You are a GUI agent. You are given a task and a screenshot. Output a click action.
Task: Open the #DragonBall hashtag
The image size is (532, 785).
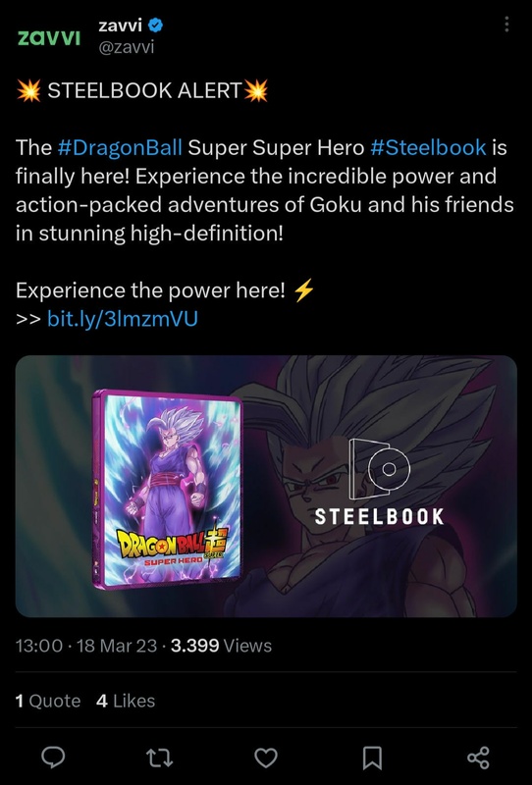(120, 148)
